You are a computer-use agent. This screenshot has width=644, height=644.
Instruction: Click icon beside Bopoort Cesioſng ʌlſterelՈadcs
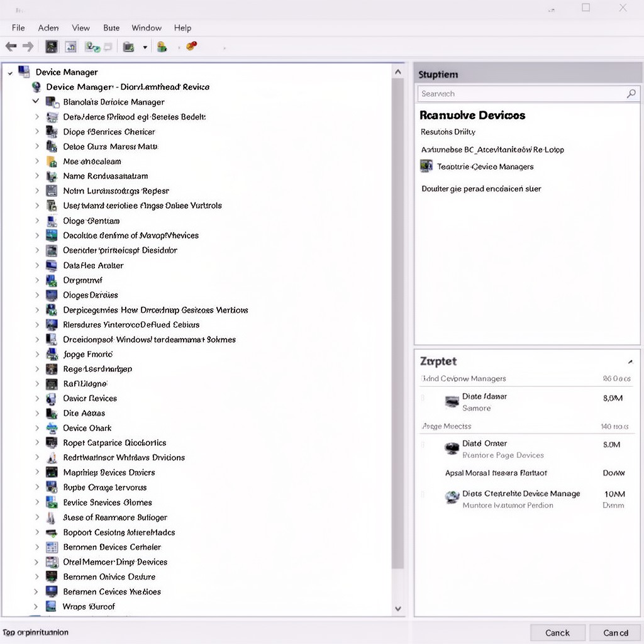pos(52,533)
